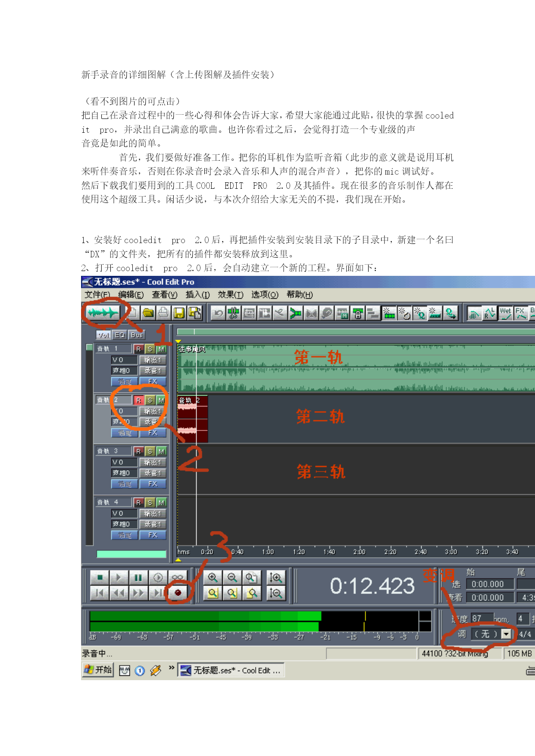This screenshot has width=535, height=756.
Task: Open the key (调) dropdown arrow
Action: (x=506, y=634)
